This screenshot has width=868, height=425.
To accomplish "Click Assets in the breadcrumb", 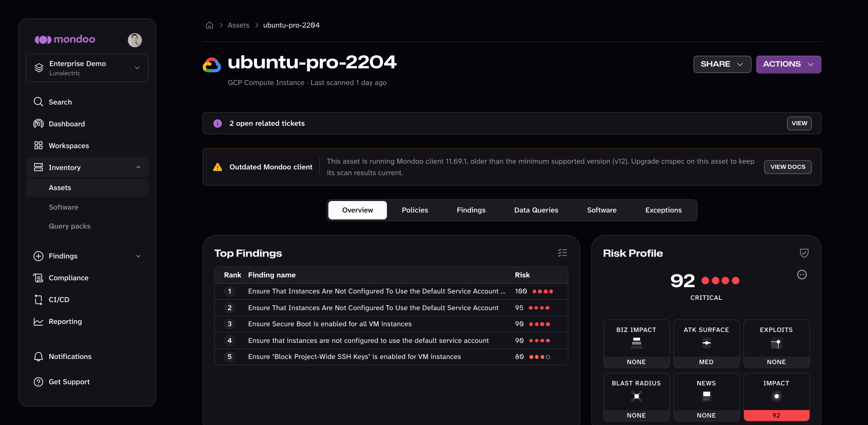I will 239,25.
